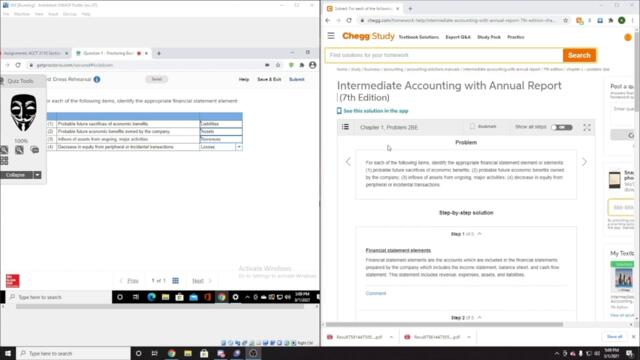Toggle the Show all steps switch
The height and width of the screenshot is (360, 640).
(562, 127)
